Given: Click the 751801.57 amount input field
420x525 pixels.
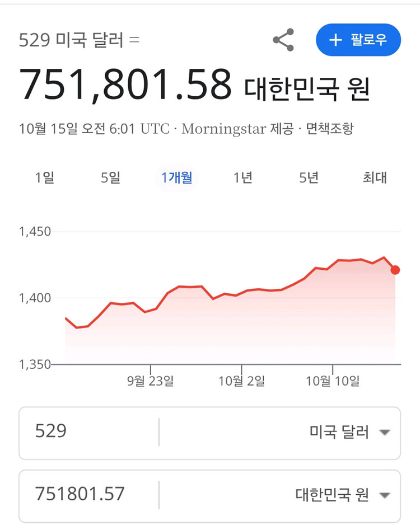Looking at the screenshot, I should point(90,495).
